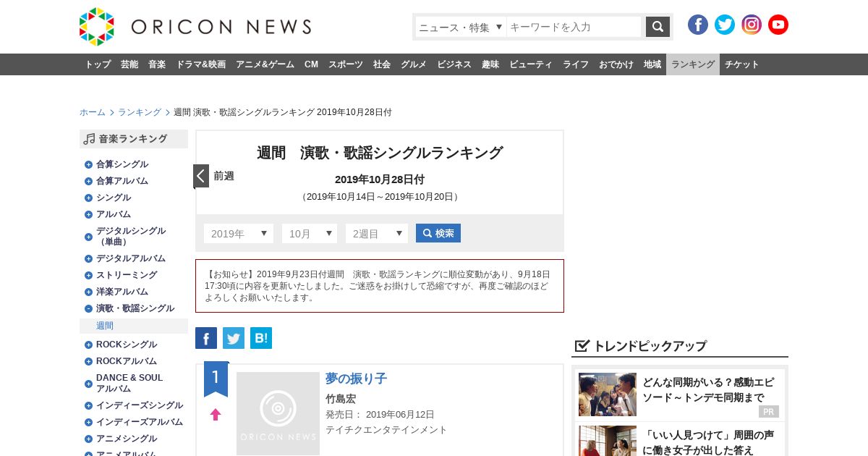Image resolution: width=868 pixels, height=456 pixels.
Task: Open the おでかけ navigation item
Action: (616, 64)
